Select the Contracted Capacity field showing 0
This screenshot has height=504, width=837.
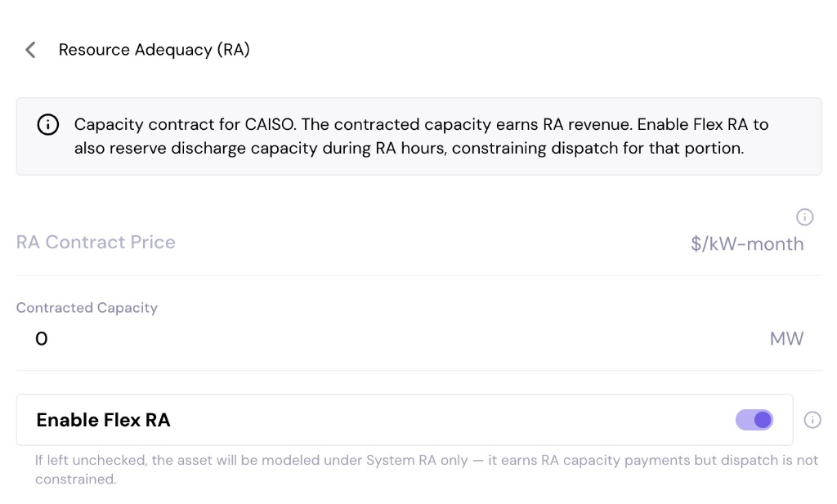pyautogui.click(x=41, y=338)
